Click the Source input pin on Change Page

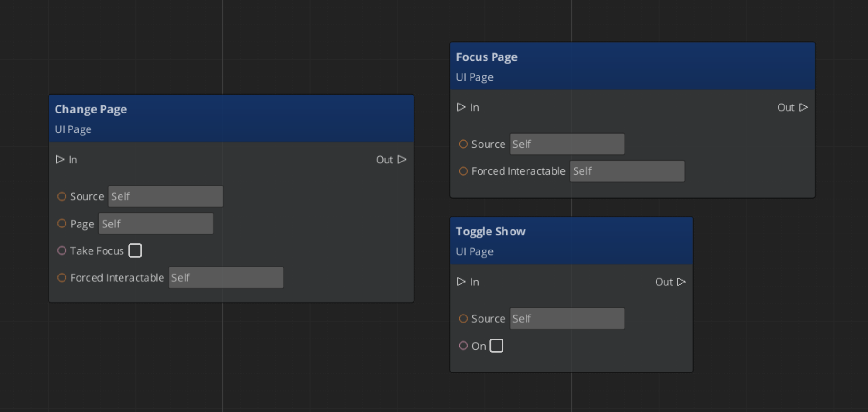[x=62, y=196]
